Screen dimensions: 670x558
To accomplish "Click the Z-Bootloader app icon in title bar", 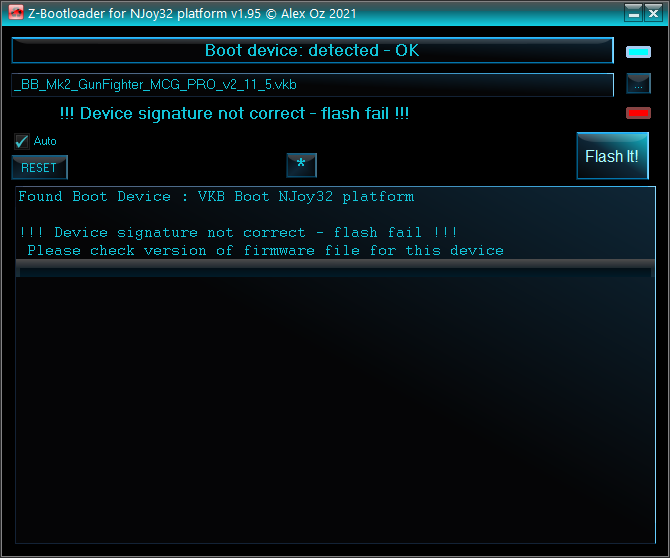I will pos(16,13).
